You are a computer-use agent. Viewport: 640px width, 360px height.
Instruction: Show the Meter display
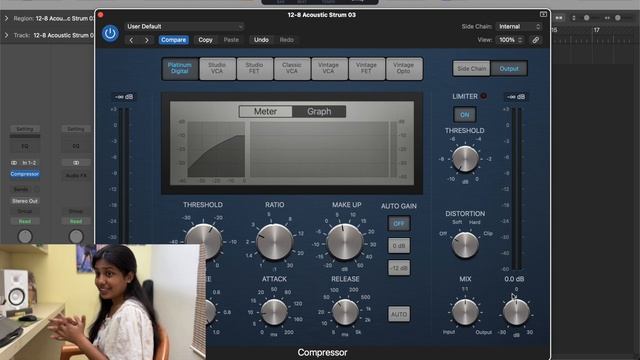[266, 111]
